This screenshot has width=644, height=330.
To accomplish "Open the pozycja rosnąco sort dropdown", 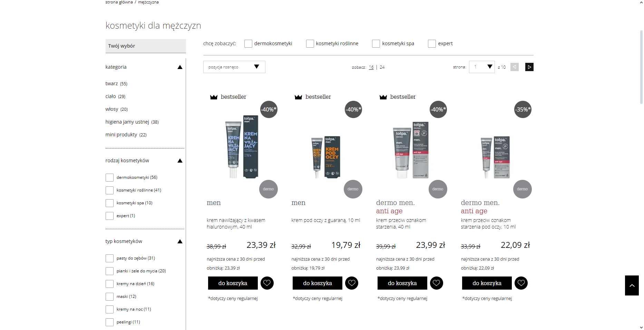I will tap(234, 67).
